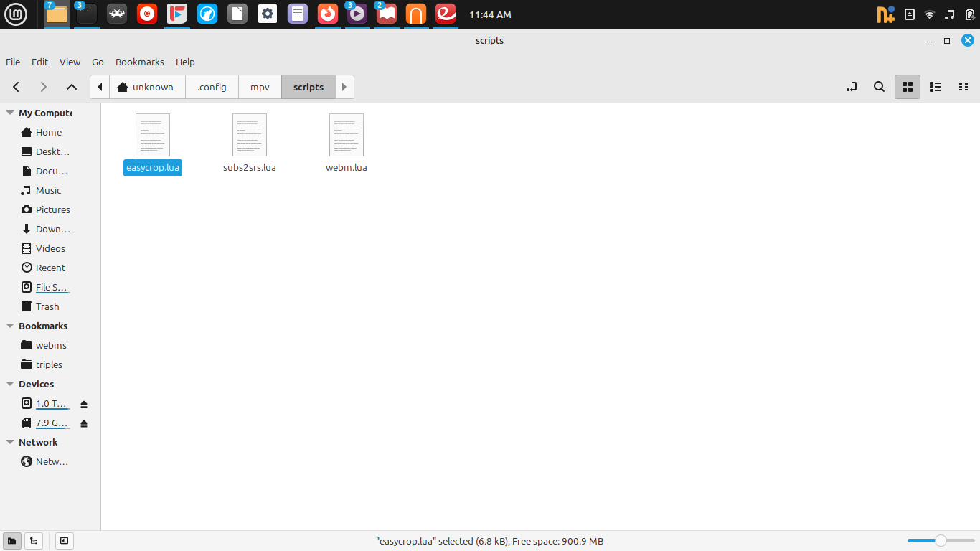
Task: Collapse the My Computer section
Action: pyautogui.click(x=10, y=113)
